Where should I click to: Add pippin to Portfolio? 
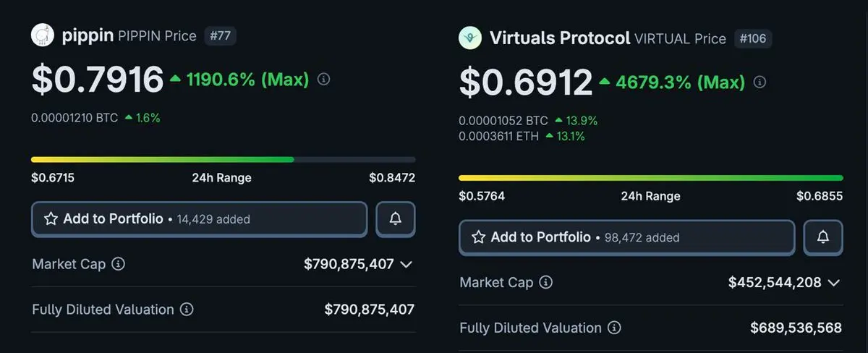coord(199,219)
